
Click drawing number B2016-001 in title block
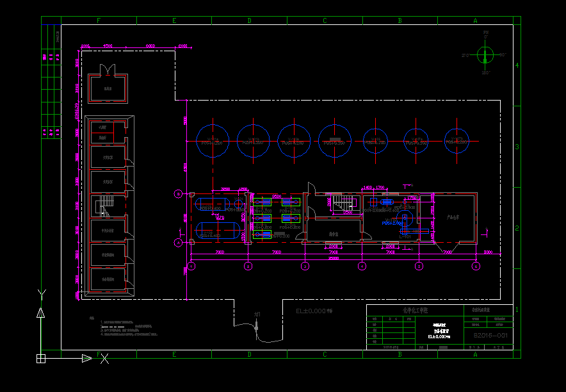click(x=490, y=336)
